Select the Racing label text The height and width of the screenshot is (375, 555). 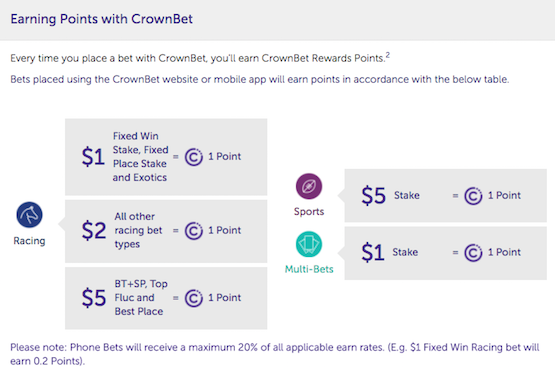point(29,241)
